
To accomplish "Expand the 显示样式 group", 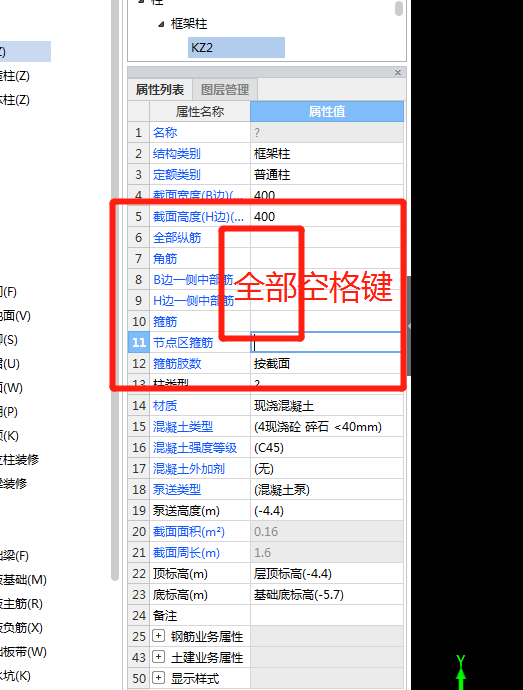I will [x=158, y=678].
